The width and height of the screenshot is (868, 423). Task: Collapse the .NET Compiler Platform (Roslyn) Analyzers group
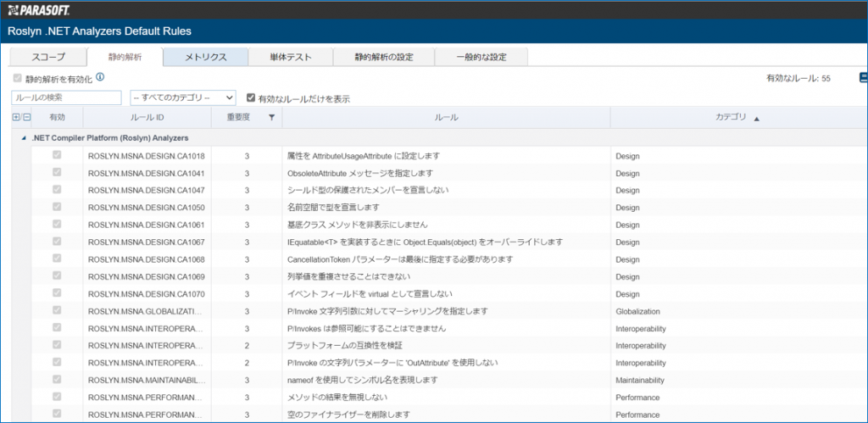(x=24, y=137)
